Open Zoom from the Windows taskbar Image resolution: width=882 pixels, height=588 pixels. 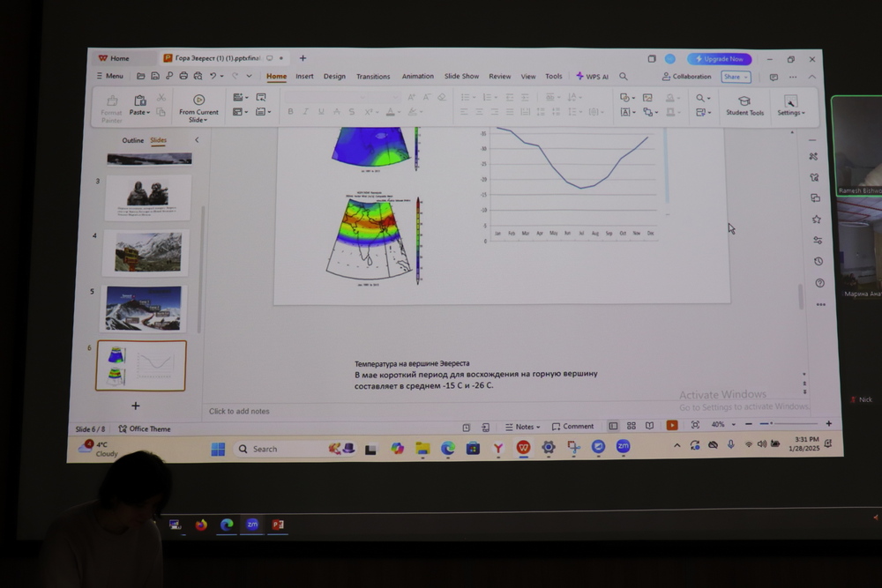[x=623, y=446]
